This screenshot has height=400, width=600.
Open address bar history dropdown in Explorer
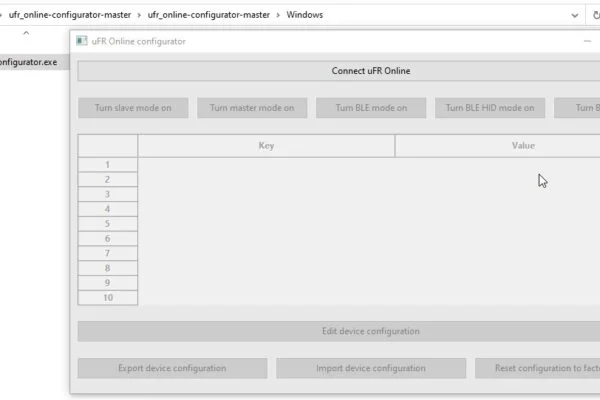575,15
